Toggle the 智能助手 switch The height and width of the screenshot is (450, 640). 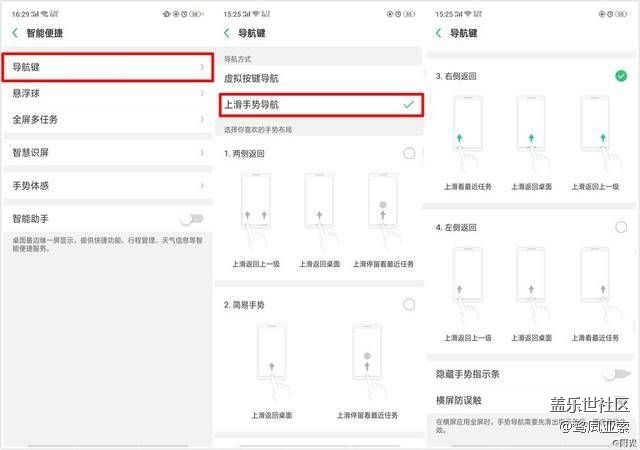click(x=190, y=218)
